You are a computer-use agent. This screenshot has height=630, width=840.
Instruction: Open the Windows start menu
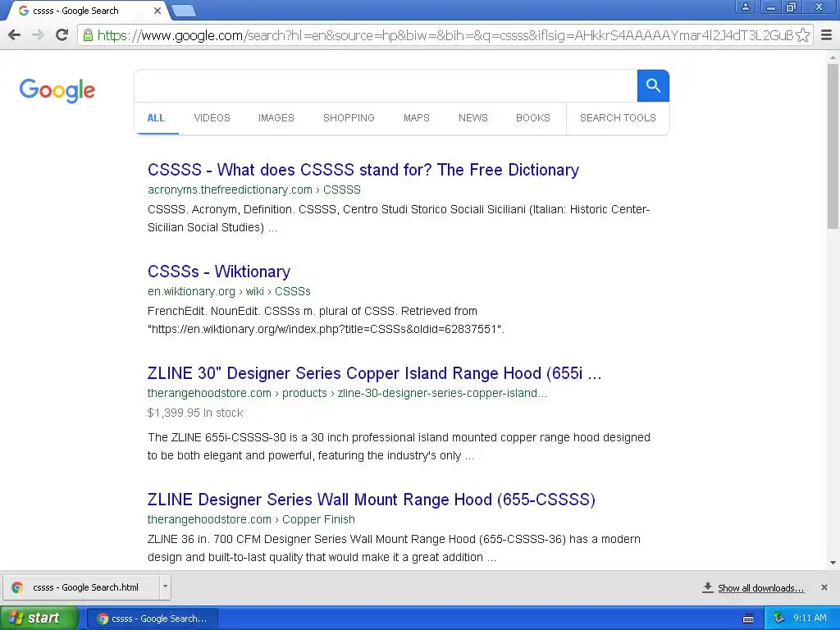tap(39, 618)
